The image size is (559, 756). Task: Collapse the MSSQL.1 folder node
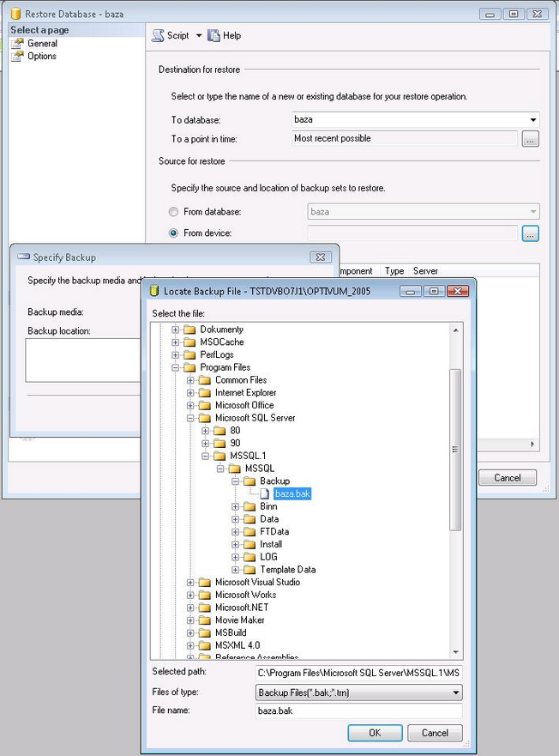click(x=205, y=456)
